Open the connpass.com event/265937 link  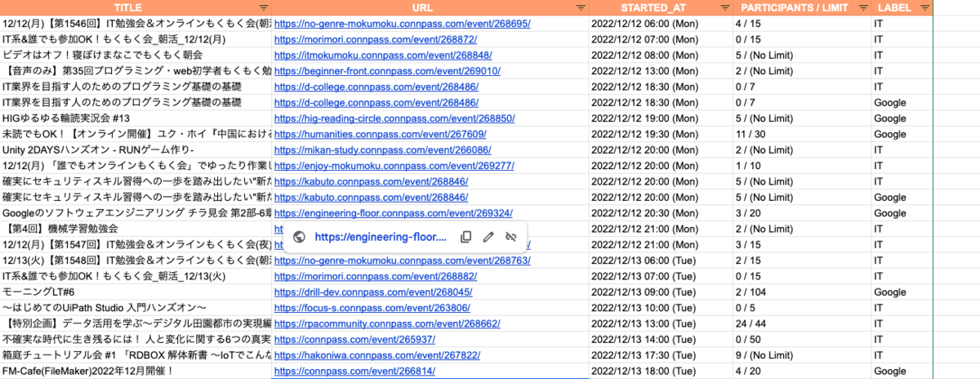354,339
